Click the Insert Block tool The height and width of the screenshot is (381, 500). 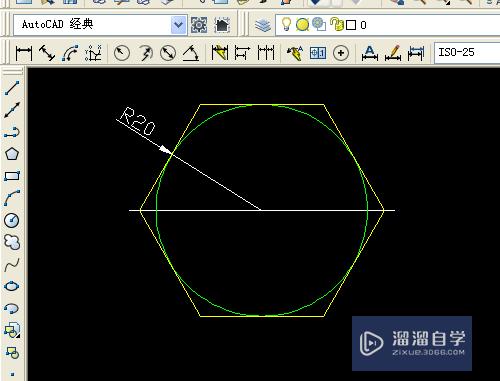click(12, 330)
